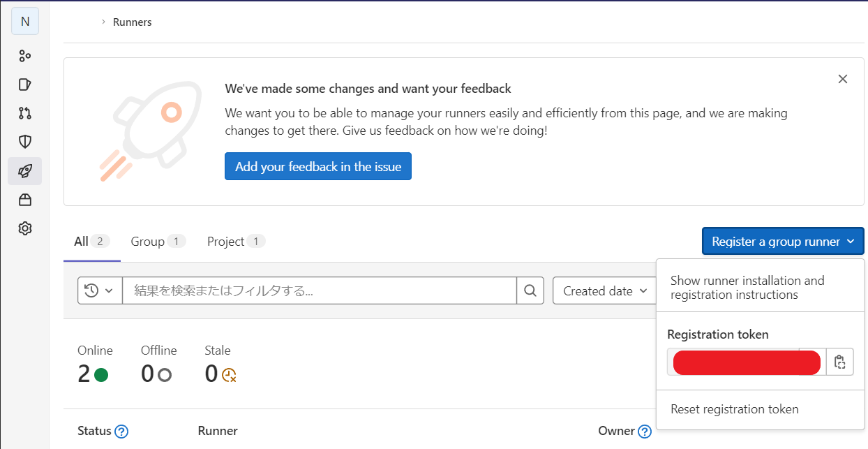Viewport: 868px width, 449px height.
Task: Choose Reset registration token
Action: pyautogui.click(x=734, y=409)
